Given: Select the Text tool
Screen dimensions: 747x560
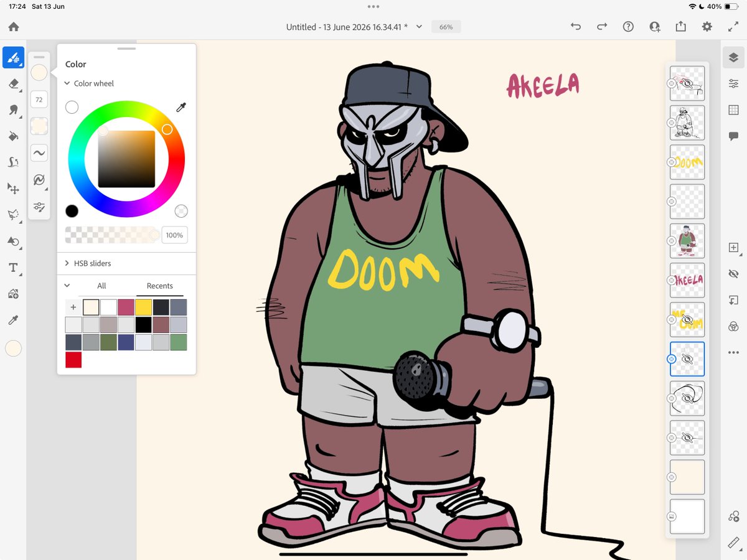Looking at the screenshot, I should pyautogui.click(x=13, y=268).
